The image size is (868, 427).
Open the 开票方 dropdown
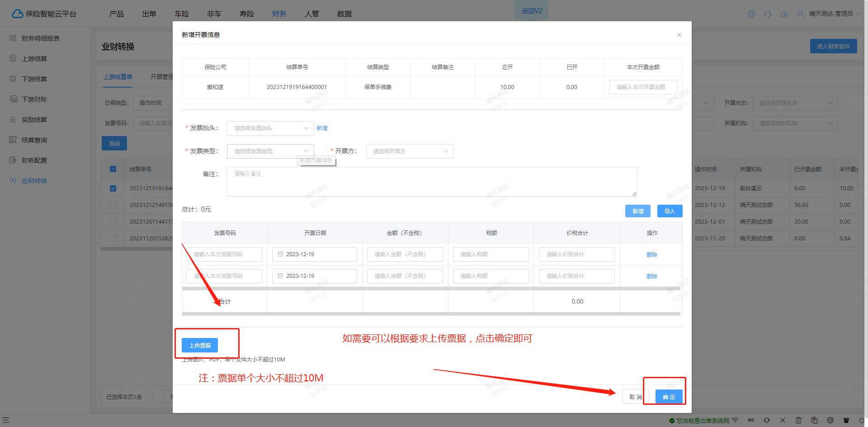410,151
